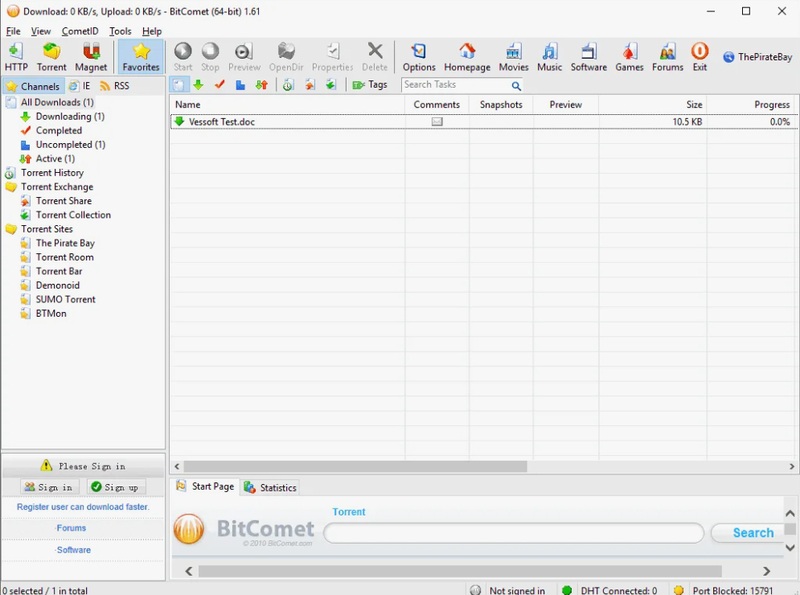The image size is (800, 595).
Task: Select The Pirate Bay tree item
Action: pos(65,243)
